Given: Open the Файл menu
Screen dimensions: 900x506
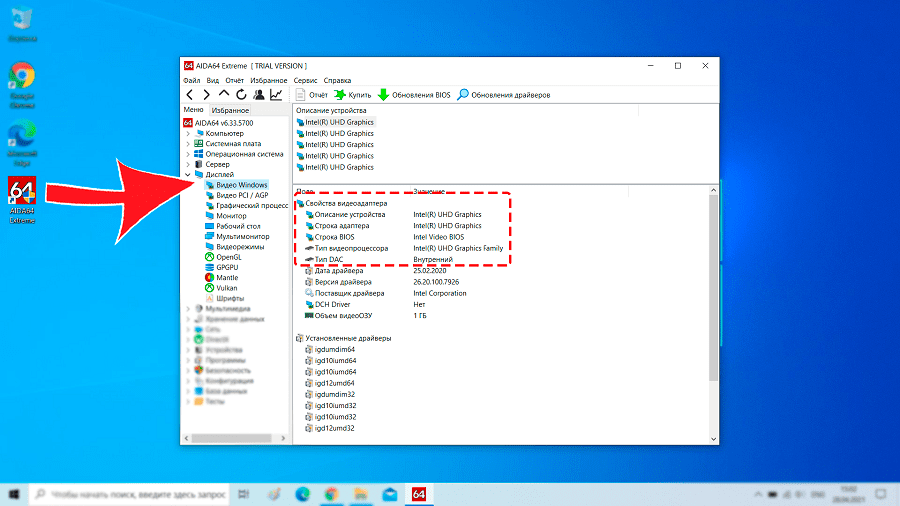Looking at the screenshot, I should [x=192, y=80].
